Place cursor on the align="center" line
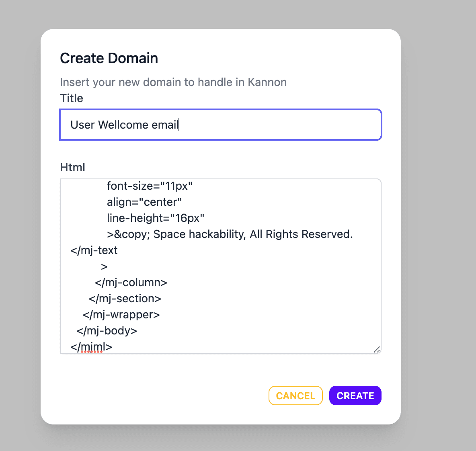Screen dimensions: 476x451 (144, 202)
